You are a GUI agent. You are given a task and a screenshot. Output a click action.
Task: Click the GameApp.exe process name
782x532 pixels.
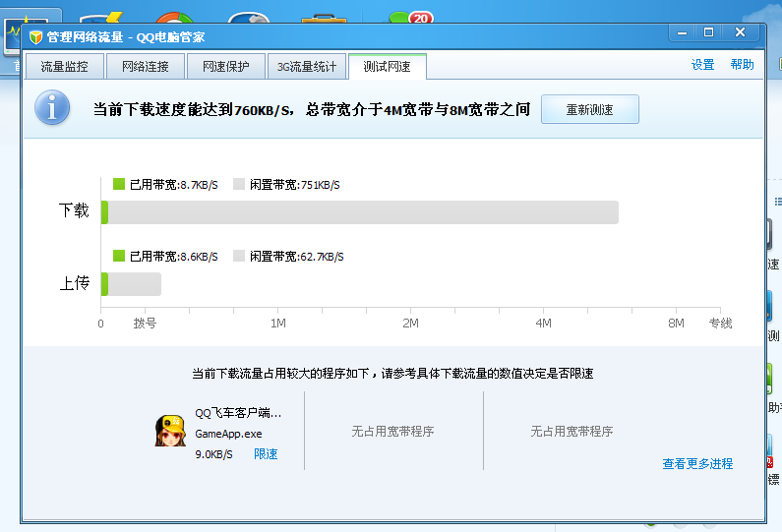(228, 434)
